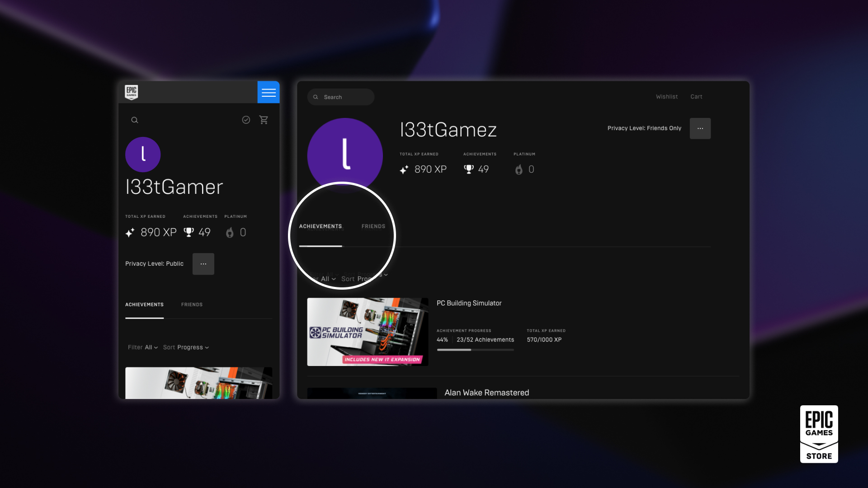Click the XP star icon on profile
Viewport: 868px width, 488px height.
pyautogui.click(x=404, y=169)
